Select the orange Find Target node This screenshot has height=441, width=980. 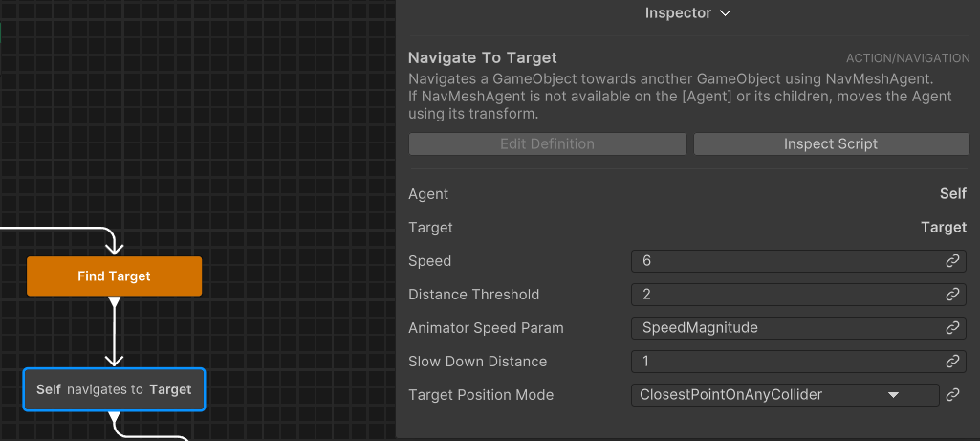click(x=114, y=276)
